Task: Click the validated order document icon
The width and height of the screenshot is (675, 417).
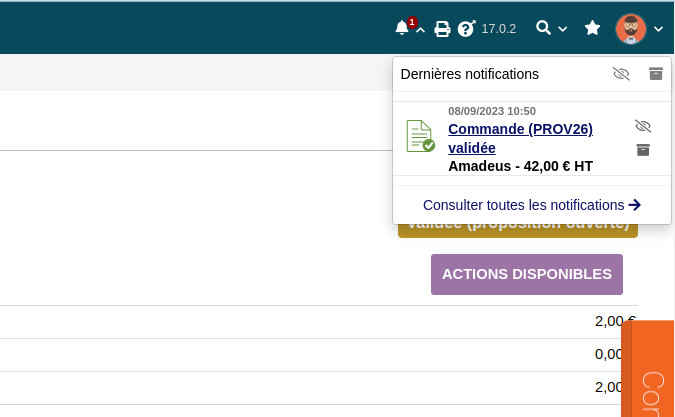Action: 420,136
